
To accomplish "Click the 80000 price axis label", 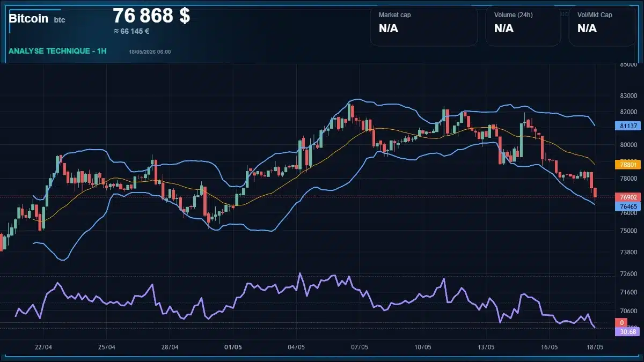I will click(x=628, y=145).
